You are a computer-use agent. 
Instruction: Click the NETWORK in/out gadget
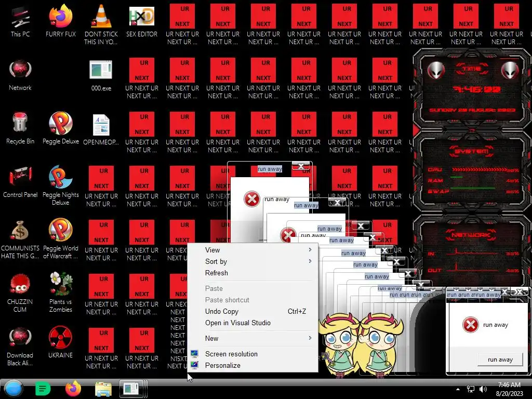pyautogui.click(x=472, y=251)
